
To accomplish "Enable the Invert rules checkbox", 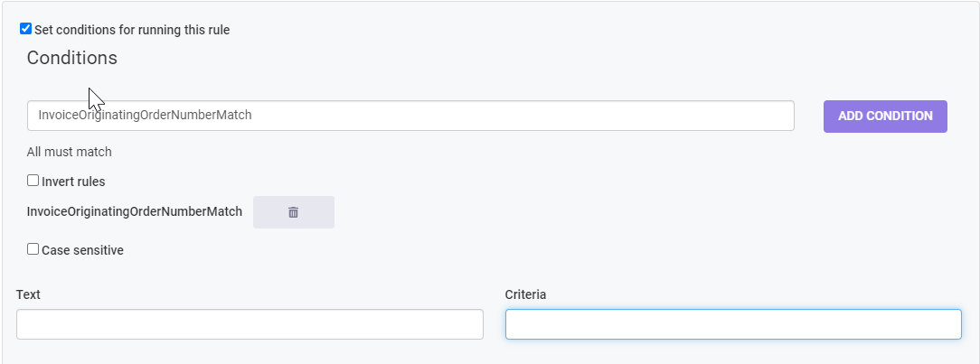I will coord(33,181).
